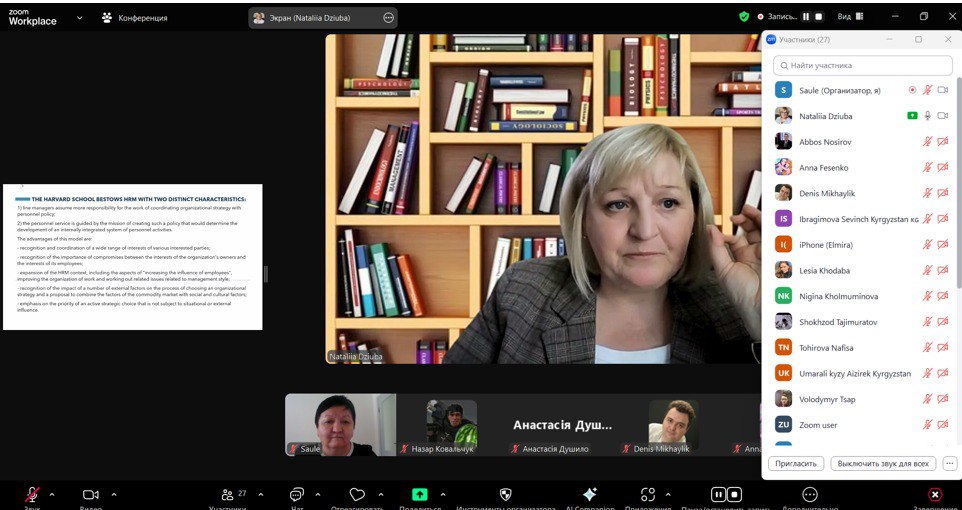Stop recording using the top bar stop icon
Image resolution: width=962 pixels, height=510 pixels.
(x=818, y=17)
